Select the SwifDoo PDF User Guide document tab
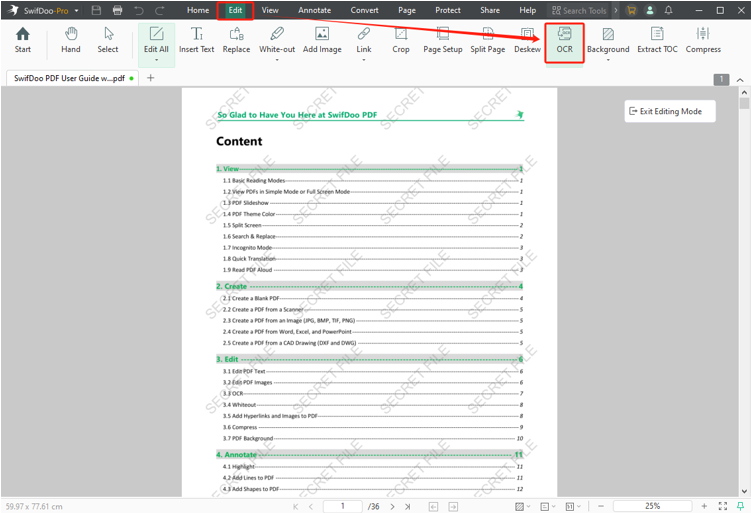751x513 pixels. [x=72, y=78]
